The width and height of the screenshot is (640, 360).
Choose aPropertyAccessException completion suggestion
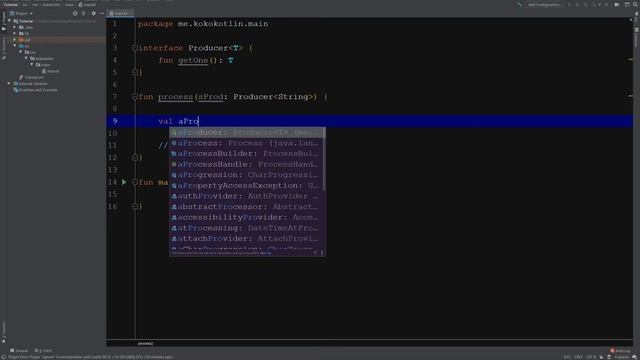[247, 185]
